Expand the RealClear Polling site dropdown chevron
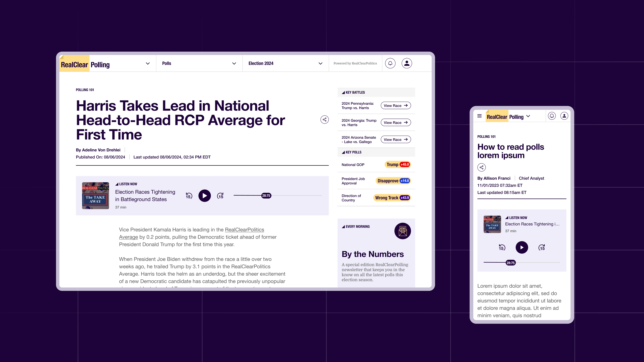 click(x=148, y=64)
